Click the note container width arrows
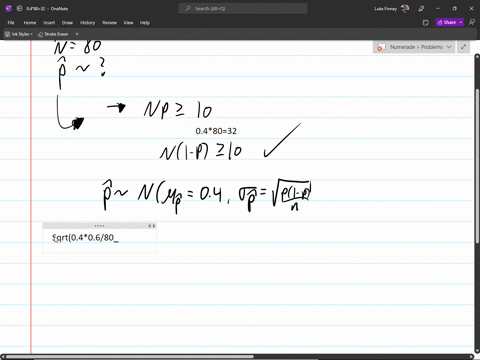The width and height of the screenshot is (480, 360). coord(152,226)
